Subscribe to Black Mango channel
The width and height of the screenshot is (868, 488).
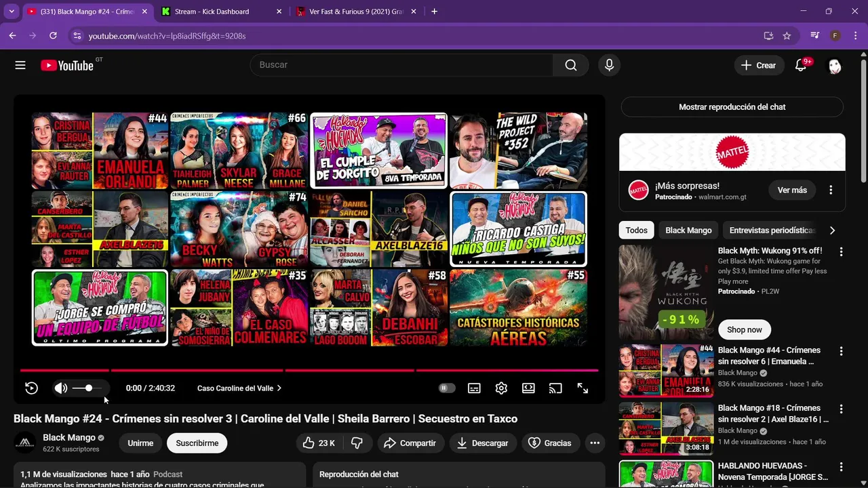(197, 443)
